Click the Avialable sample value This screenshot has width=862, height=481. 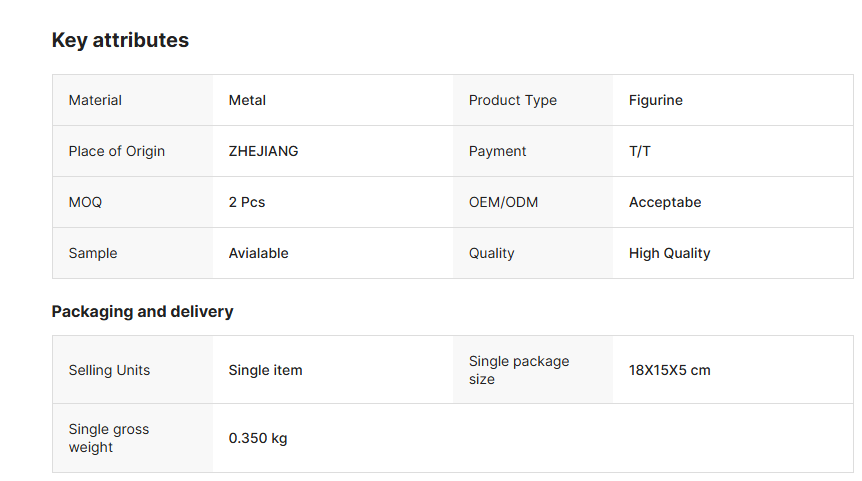tap(258, 253)
